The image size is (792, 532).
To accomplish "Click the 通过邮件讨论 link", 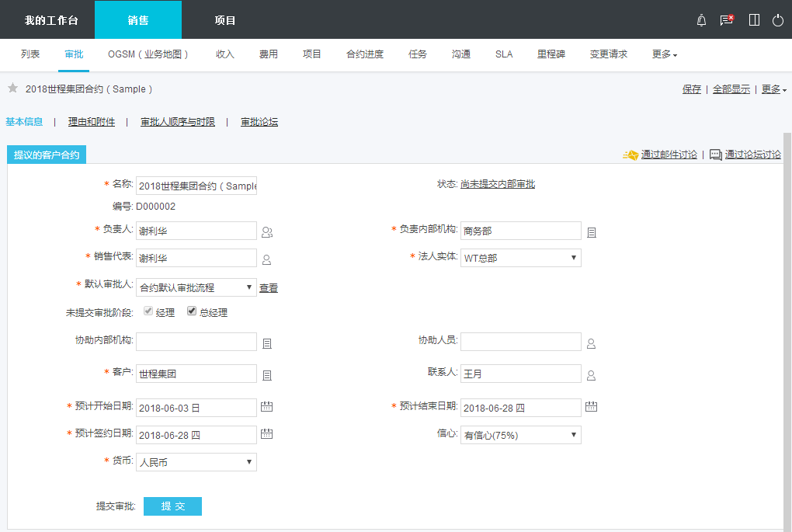I will coord(669,155).
